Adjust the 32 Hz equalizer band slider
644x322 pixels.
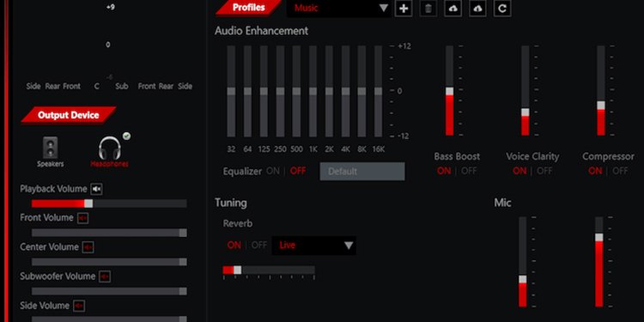pyautogui.click(x=231, y=91)
